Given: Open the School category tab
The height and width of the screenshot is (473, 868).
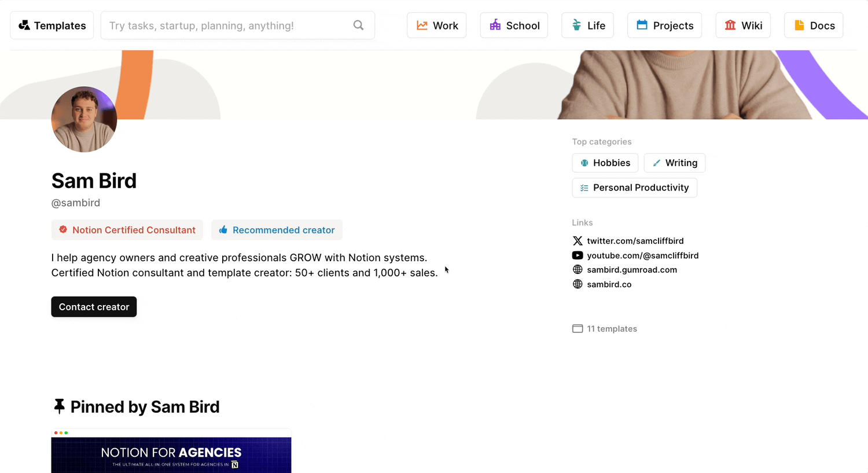Looking at the screenshot, I should [514, 25].
